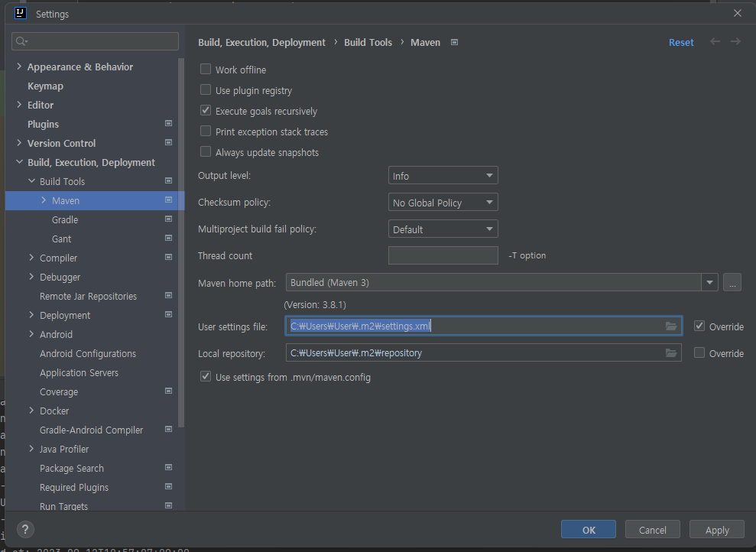Enable Print exception stack traces
This screenshot has height=552, width=756.
206,132
